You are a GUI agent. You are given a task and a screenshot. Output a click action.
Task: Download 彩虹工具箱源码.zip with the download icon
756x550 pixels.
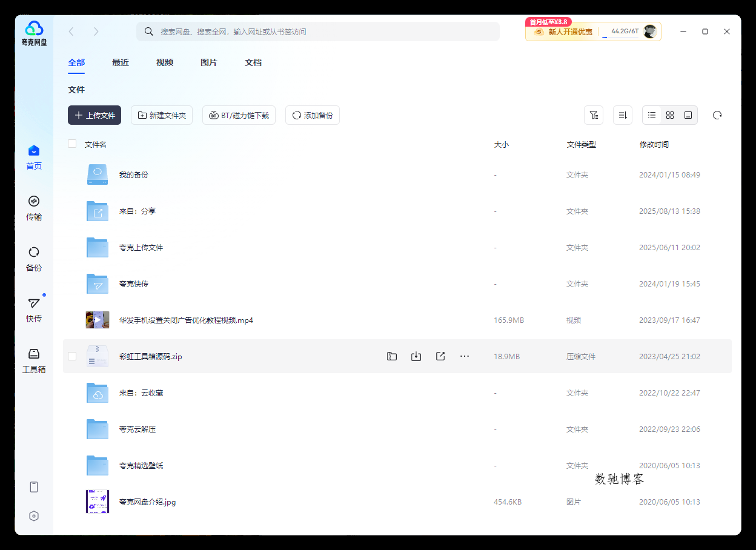[416, 356]
